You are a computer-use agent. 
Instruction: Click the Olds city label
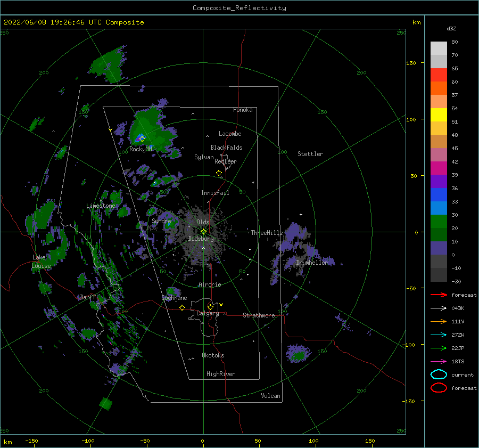click(x=203, y=222)
